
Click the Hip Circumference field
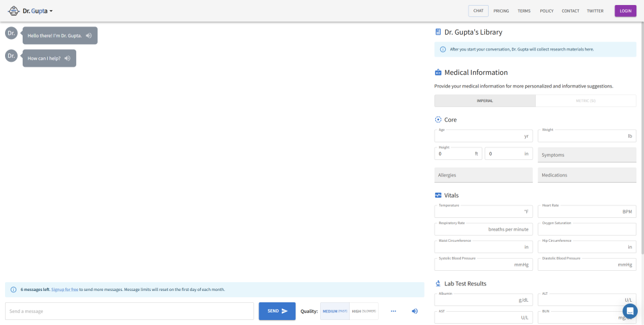pyautogui.click(x=587, y=247)
